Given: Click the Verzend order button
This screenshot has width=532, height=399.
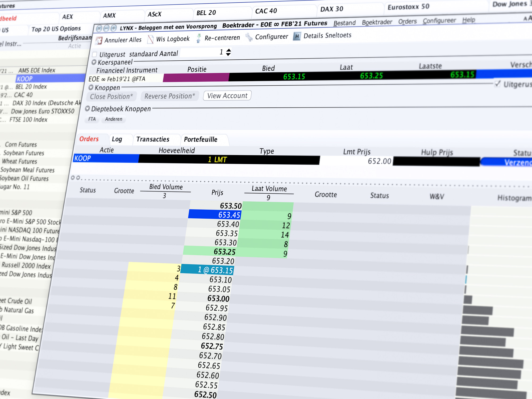Looking at the screenshot, I should pos(507,162).
